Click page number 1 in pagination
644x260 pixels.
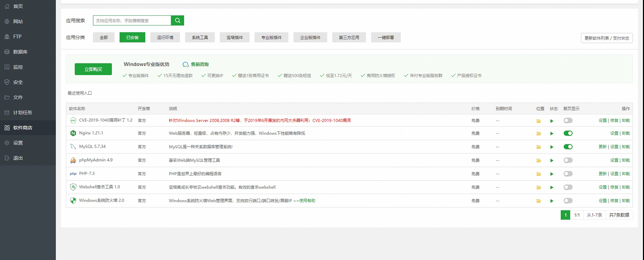pyautogui.click(x=565, y=215)
